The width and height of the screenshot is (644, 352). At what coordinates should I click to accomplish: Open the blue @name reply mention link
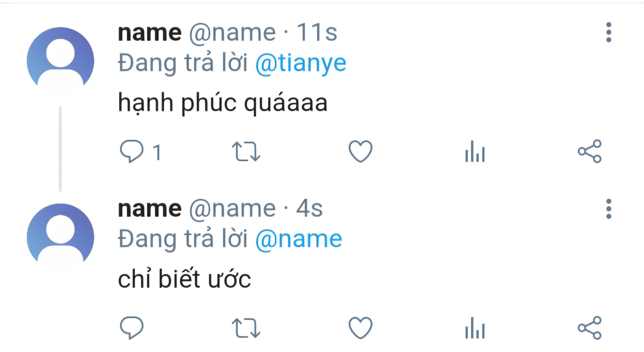(x=299, y=239)
